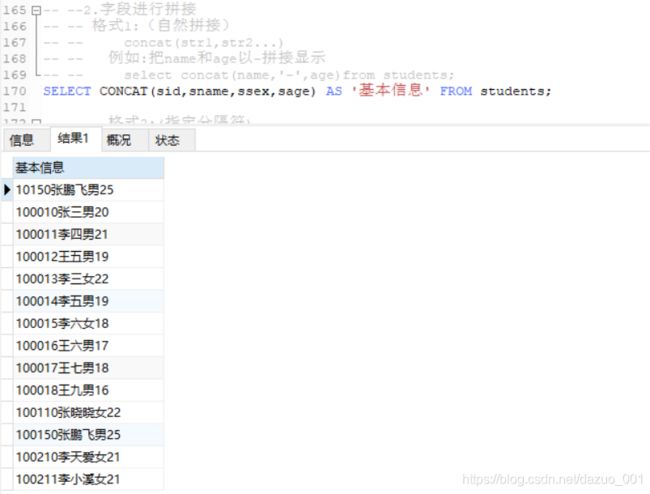Click the current-row arrow indicator

coord(7,190)
